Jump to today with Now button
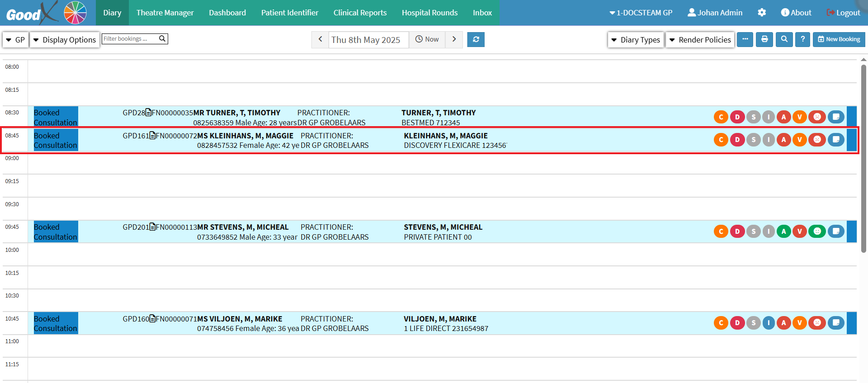This screenshot has width=868, height=383. click(427, 39)
